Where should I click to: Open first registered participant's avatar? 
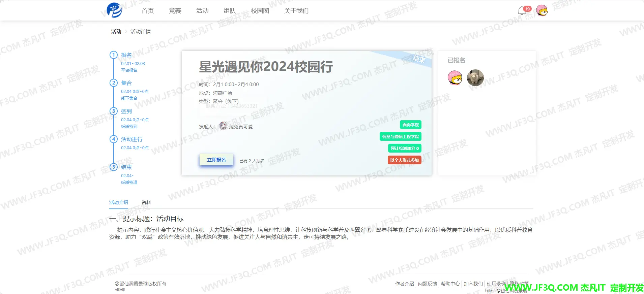pos(455,78)
